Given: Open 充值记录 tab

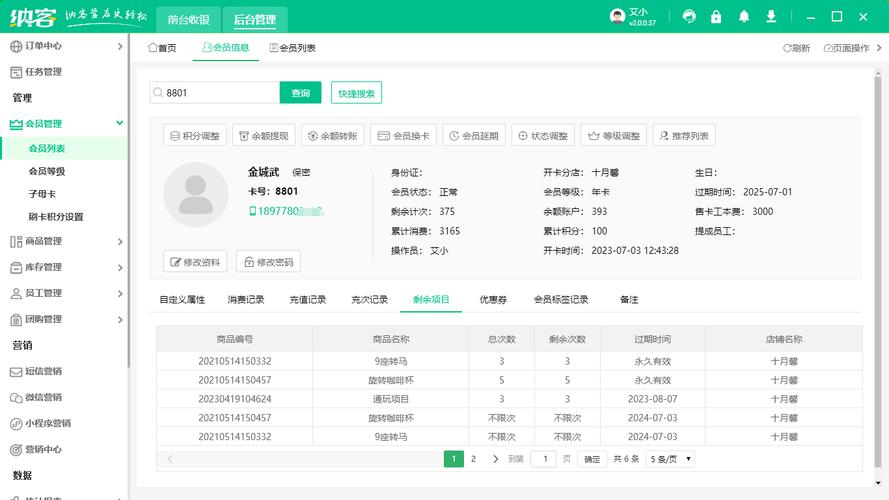Looking at the screenshot, I should click(307, 300).
